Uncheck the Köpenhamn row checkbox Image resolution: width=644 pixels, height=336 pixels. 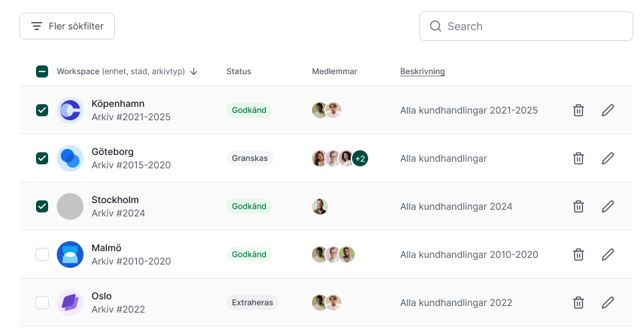click(x=42, y=110)
